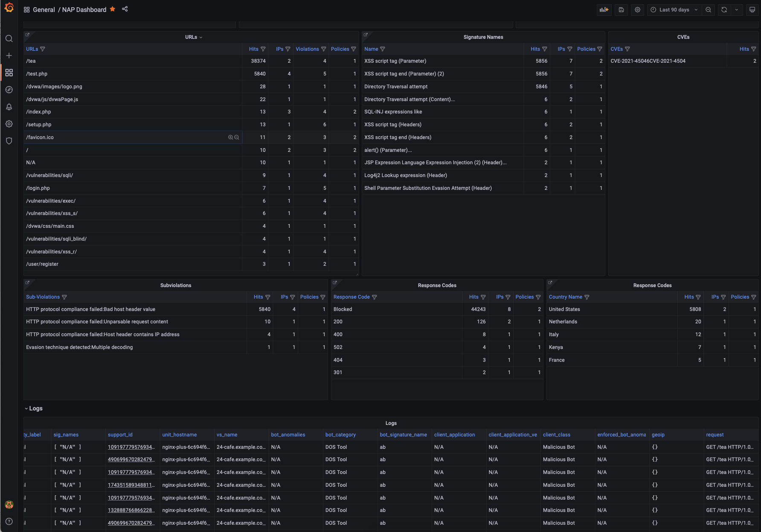Toggle filter on Country Name column

click(x=587, y=297)
